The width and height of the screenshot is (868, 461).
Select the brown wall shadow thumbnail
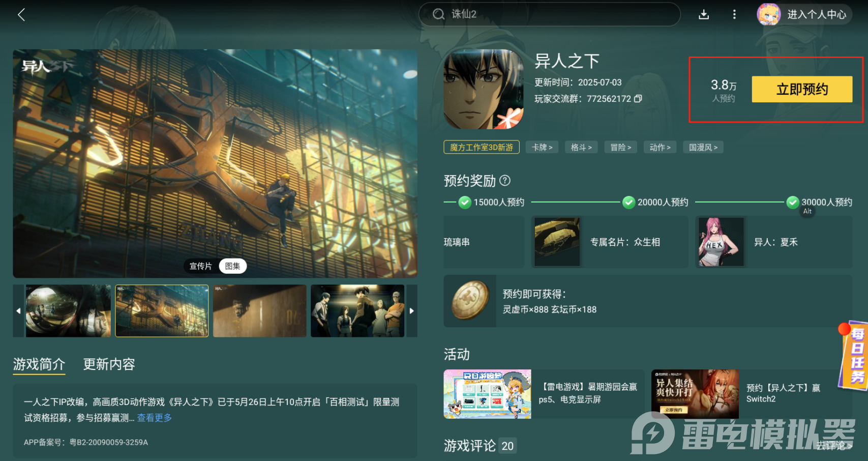260,311
